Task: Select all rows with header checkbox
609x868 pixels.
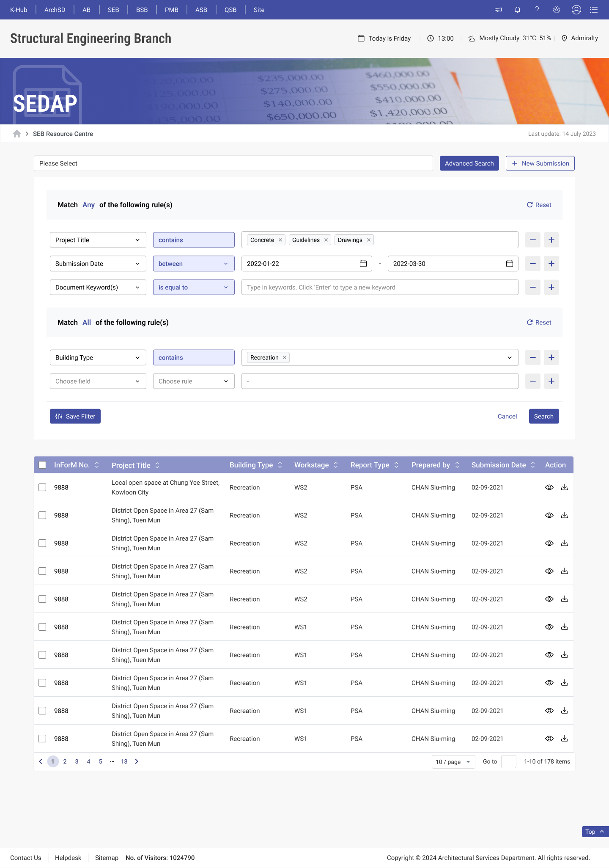Action: pyautogui.click(x=42, y=465)
